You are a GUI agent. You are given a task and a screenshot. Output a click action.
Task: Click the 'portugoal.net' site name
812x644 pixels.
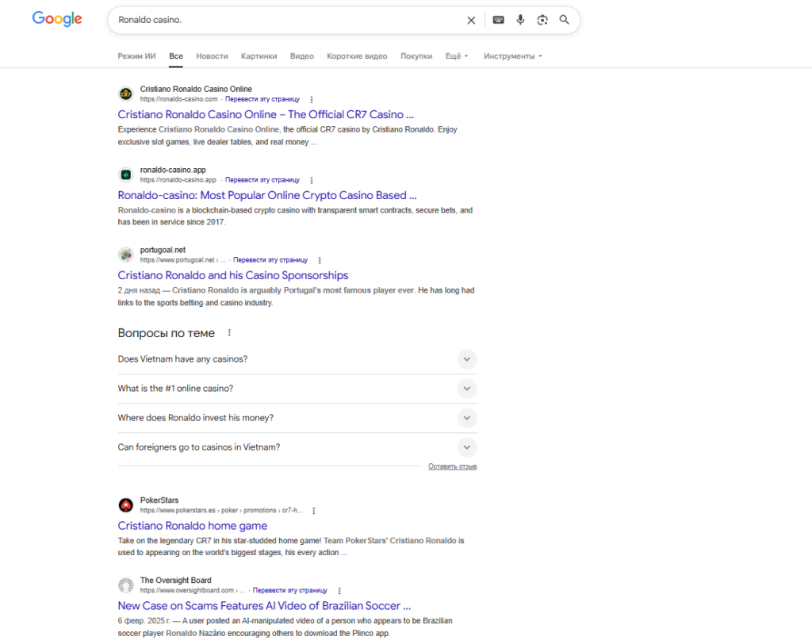tap(163, 250)
